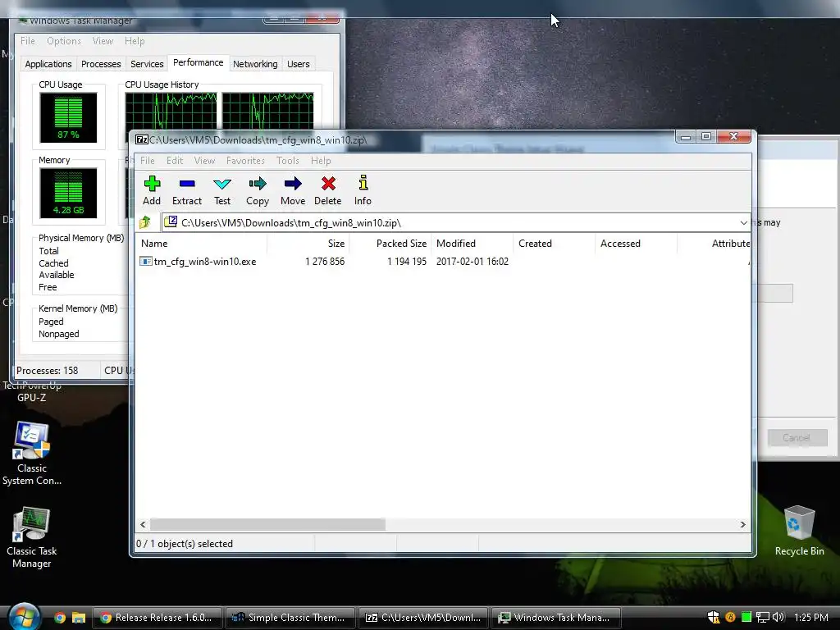Open TechPowerUp GPU-Z desktop shortcut
The image size is (840, 630).
click(32, 391)
